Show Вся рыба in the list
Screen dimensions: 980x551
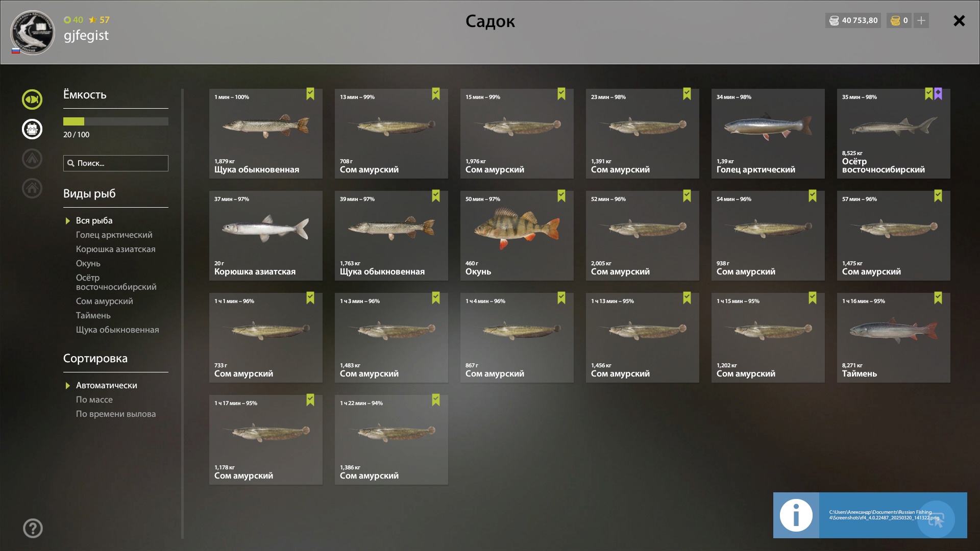click(94, 220)
